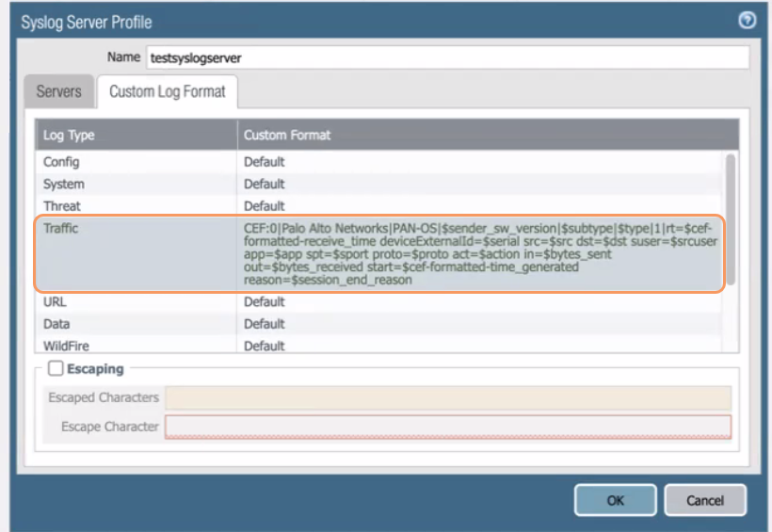The width and height of the screenshot is (772, 532).
Task: Open the Traffic CEF custom format text
Action: (480, 254)
